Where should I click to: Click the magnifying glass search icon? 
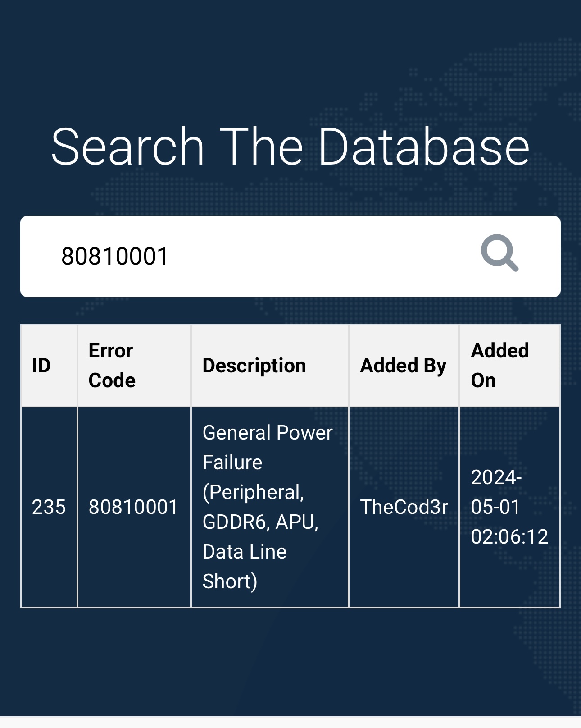click(x=499, y=253)
